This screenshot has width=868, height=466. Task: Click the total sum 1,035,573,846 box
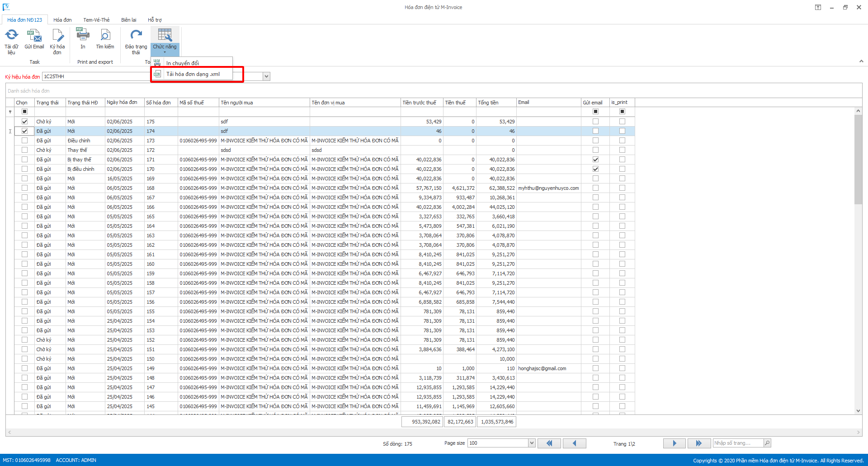click(x=497, y=422)
